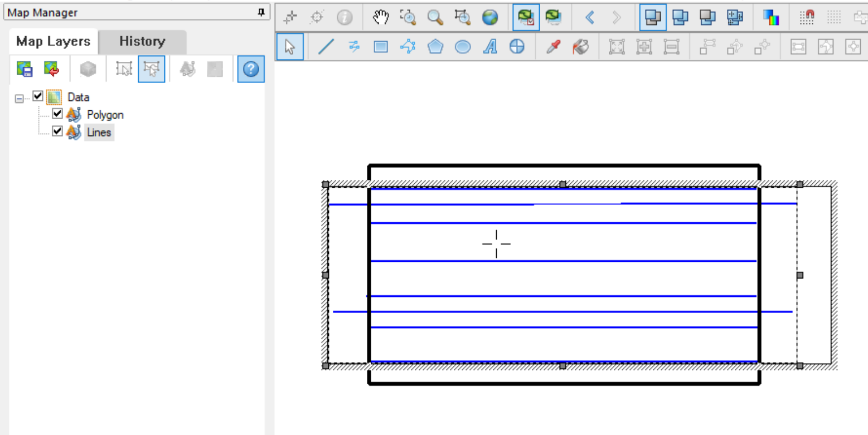868x435 pixels.
Task: Click the globe full-extent view icon
Action: tap(489, 18)
